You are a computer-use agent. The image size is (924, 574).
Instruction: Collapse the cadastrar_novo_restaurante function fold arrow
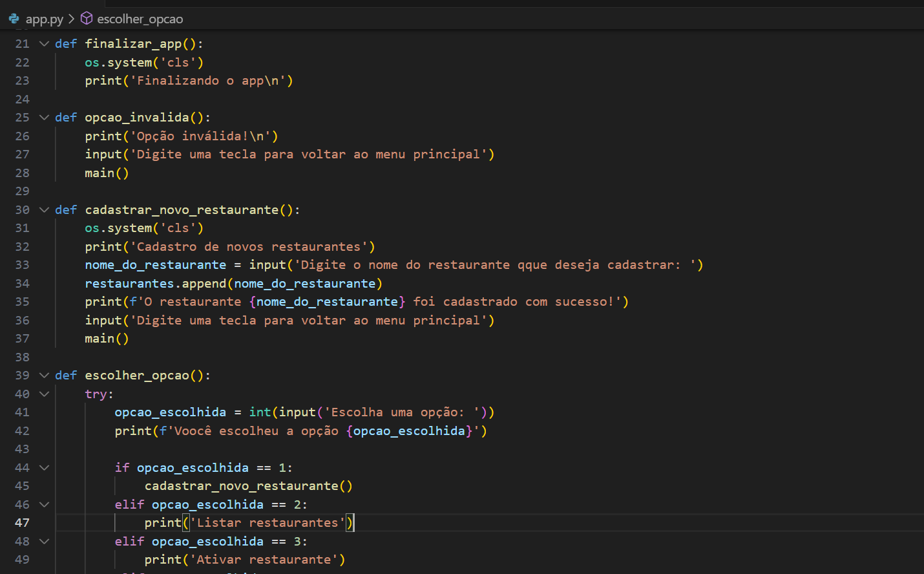point(44,209)
